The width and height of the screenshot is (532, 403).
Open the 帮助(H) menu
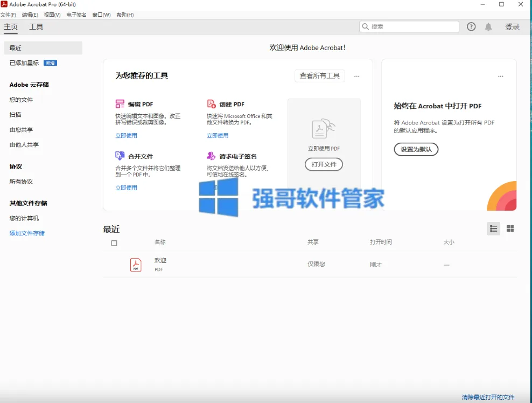point(125,15)
